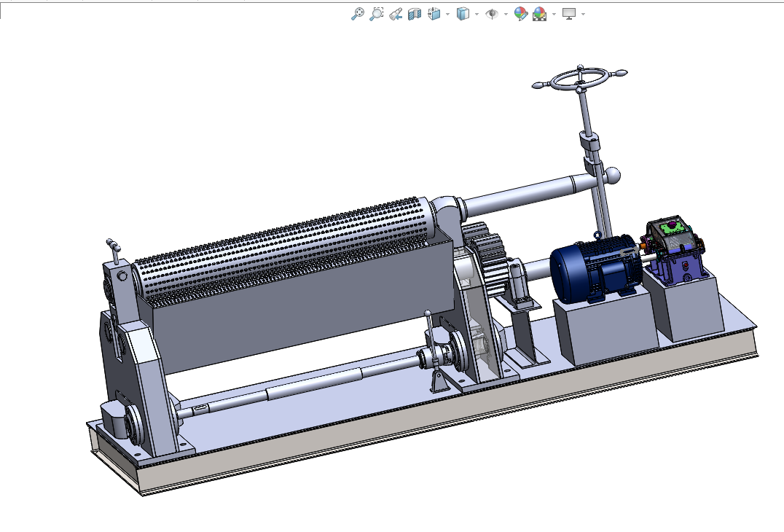Viewport: 784px width, 532px height.
Task: Select the purple and green gearbox
Action: click(675, 250)
